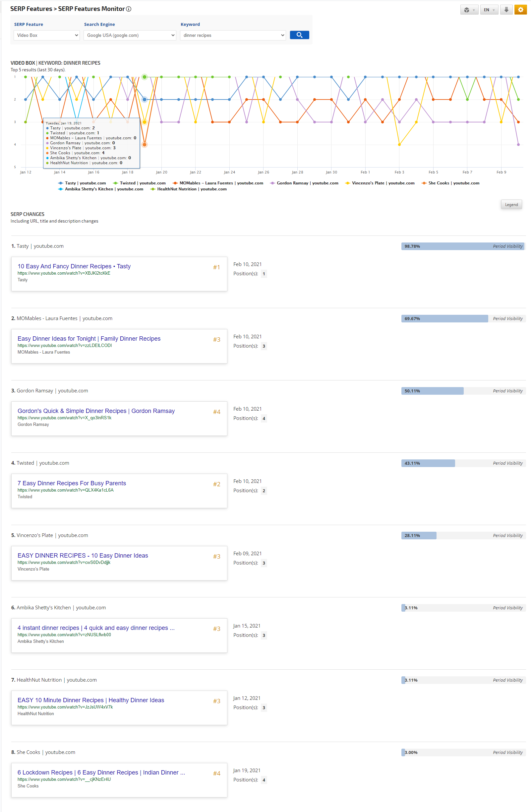531x812 pixels.
Task: Run the search with the blue magnifier button
Action: [x=299, y=35]
